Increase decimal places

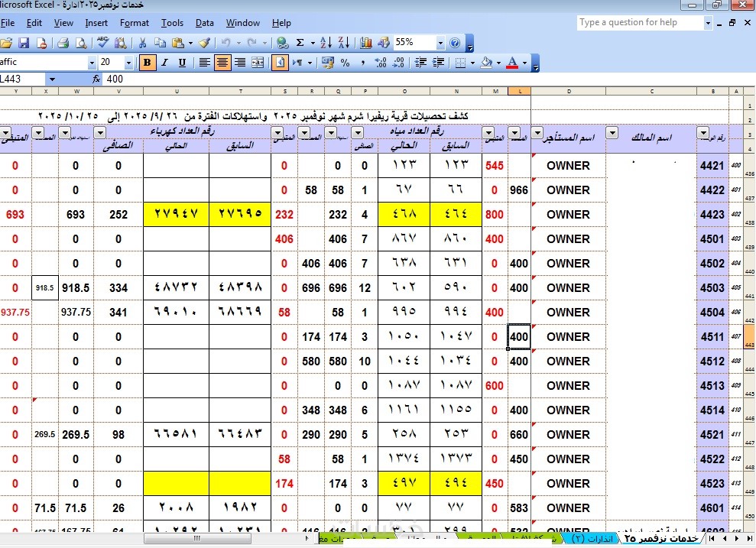pos(381,63)
